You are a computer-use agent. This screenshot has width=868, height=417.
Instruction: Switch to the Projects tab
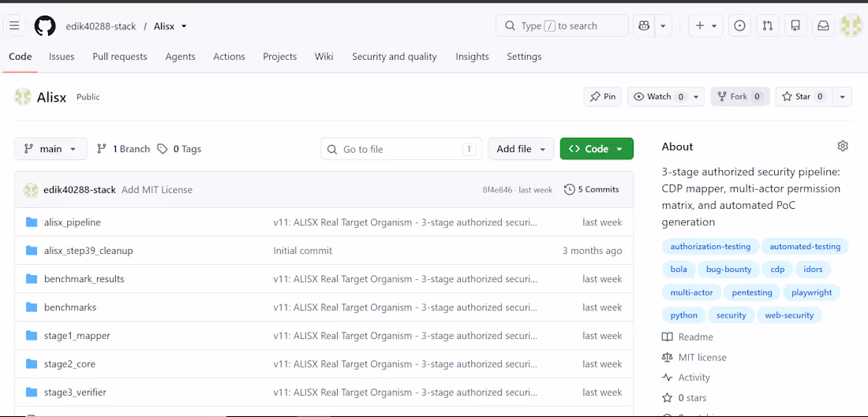click(x=279, y=57)
